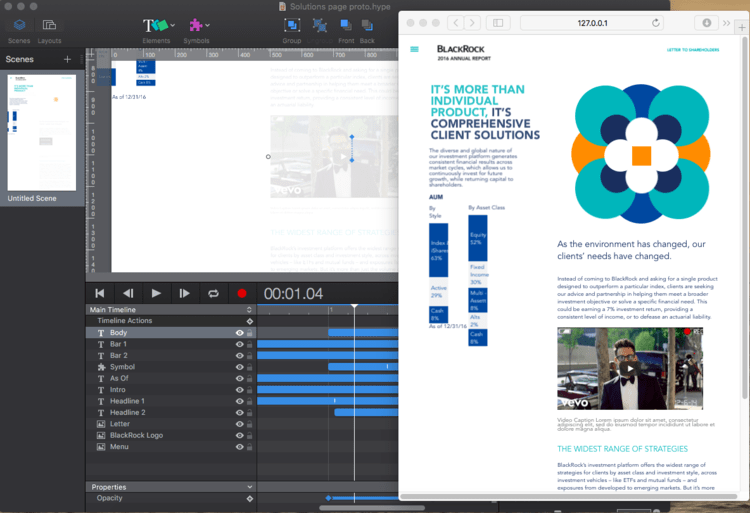Screen dimensions: 750x513
Task: Click the Group toolbar icon
Action: 292,25
